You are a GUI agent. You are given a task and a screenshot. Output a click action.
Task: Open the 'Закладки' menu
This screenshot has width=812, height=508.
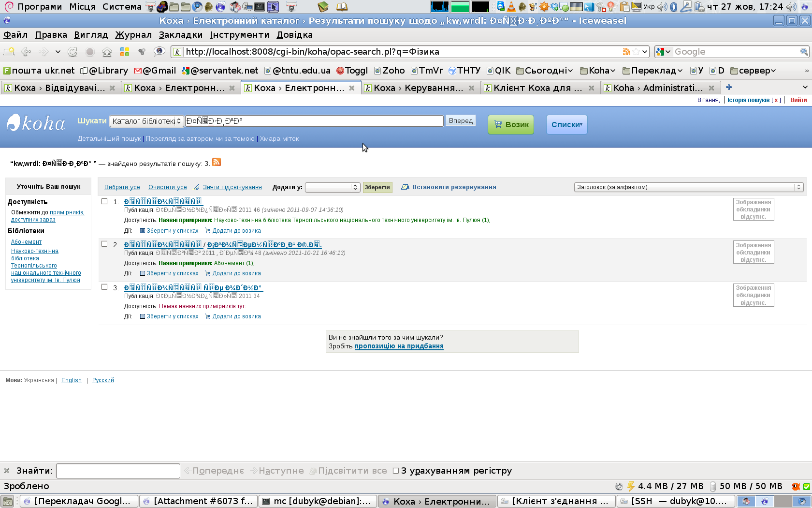pyautogui.click(x=180, y=35)
